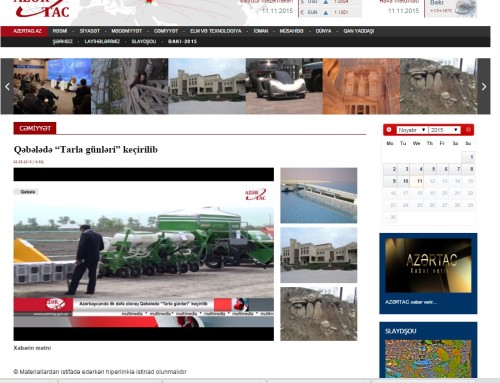The width and height of the screenshot is (500, 383).
Task: Open carousel thumbnail of beige building
Action: (207, 86)
